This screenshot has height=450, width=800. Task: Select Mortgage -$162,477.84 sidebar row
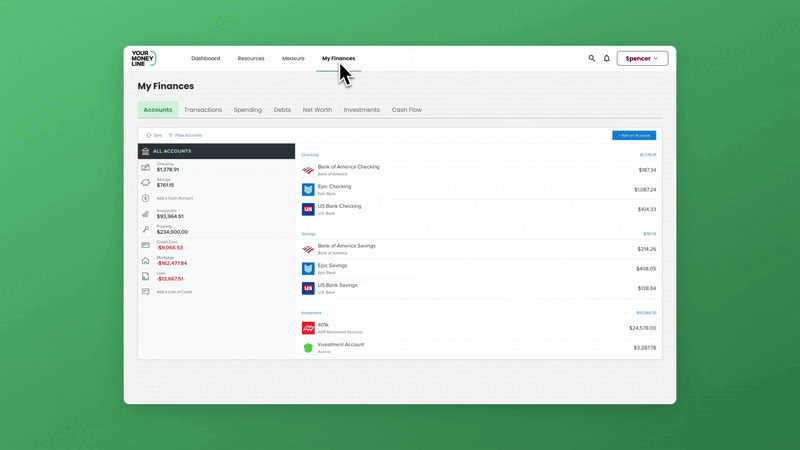click(x=216, y=261)
